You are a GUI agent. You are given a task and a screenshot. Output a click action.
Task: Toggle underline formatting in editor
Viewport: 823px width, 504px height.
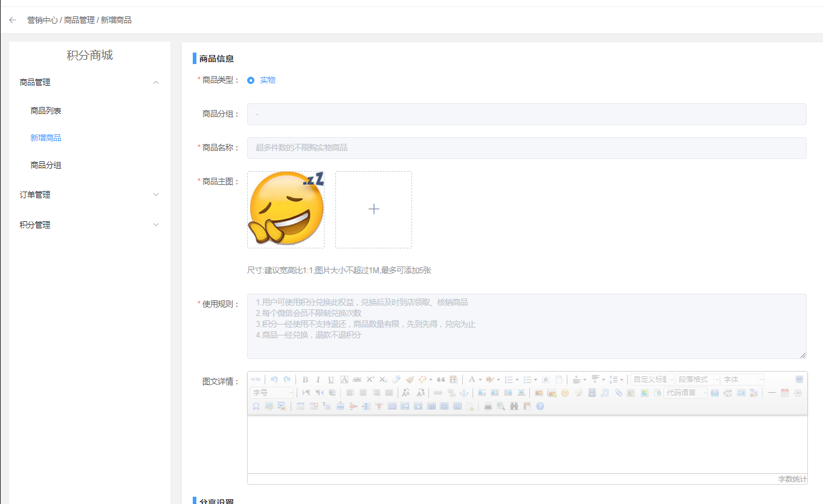coord(331,380)
